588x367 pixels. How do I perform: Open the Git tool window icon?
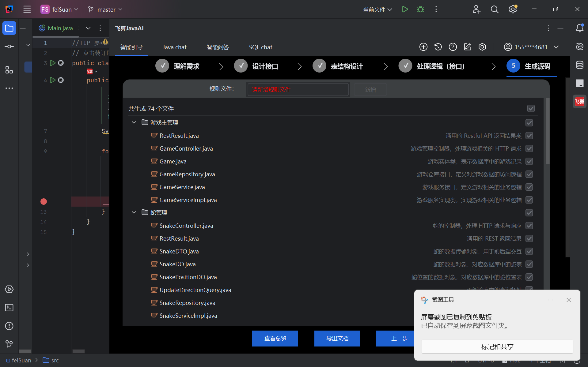pos(9,344)
